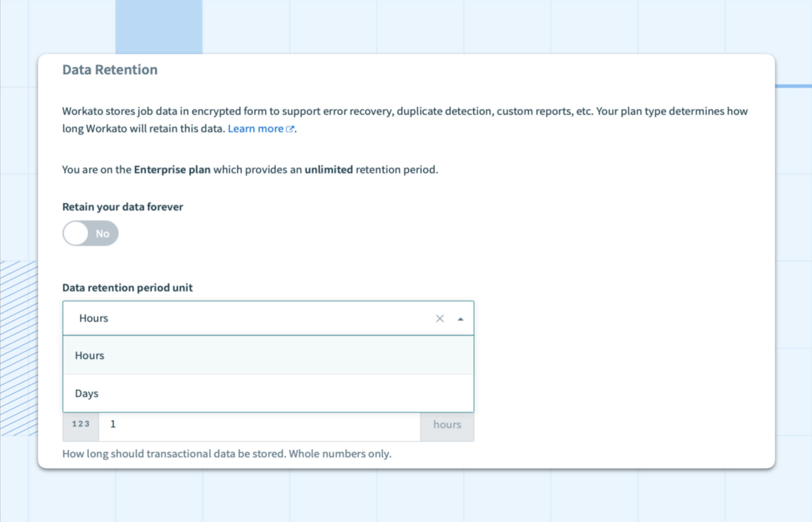Clear the Hours selection with the X icon
812x522 pixels.
point(440,318)
